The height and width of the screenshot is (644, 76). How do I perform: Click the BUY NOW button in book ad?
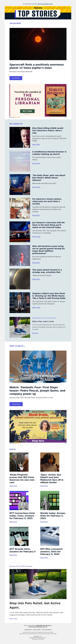27,111
